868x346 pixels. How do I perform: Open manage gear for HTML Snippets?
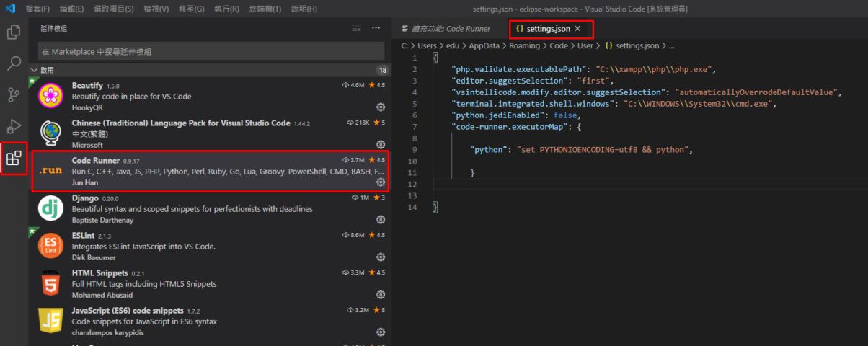(x=381, y=295)
